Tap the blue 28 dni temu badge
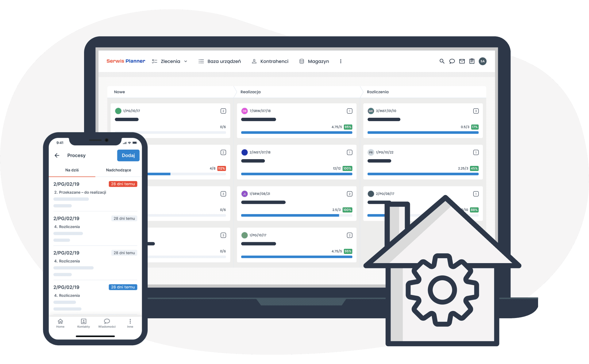 (123, 287)
